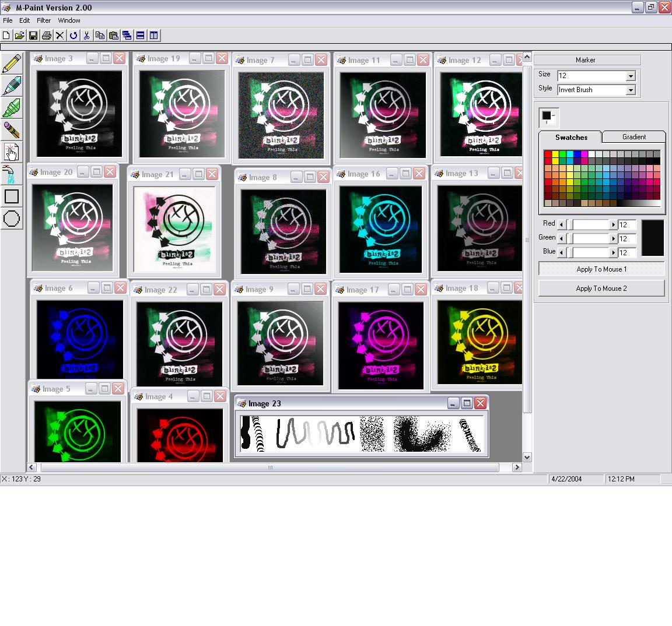The height and width of the screenshot is (626, 672).
Task: Click the Print icon in toolbar
Action: tap(47, 36)
